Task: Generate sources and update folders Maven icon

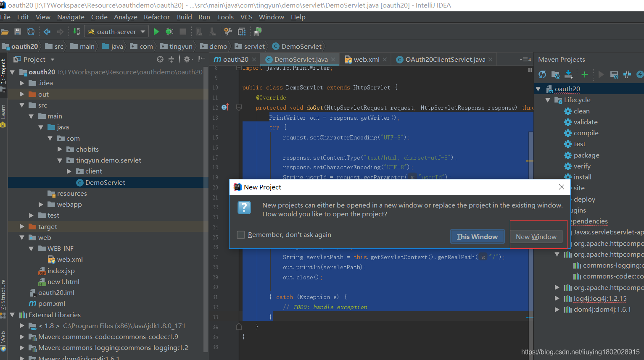Action: click(555, 74)
